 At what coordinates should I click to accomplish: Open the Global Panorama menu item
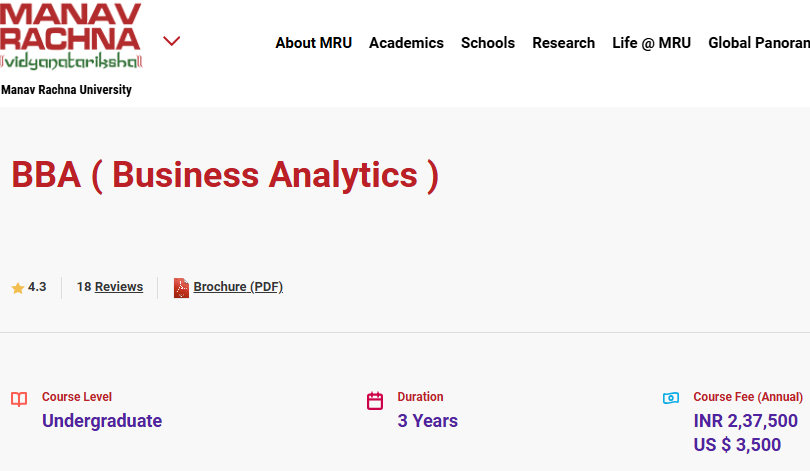pyautogui.click(x=758, y=43)
